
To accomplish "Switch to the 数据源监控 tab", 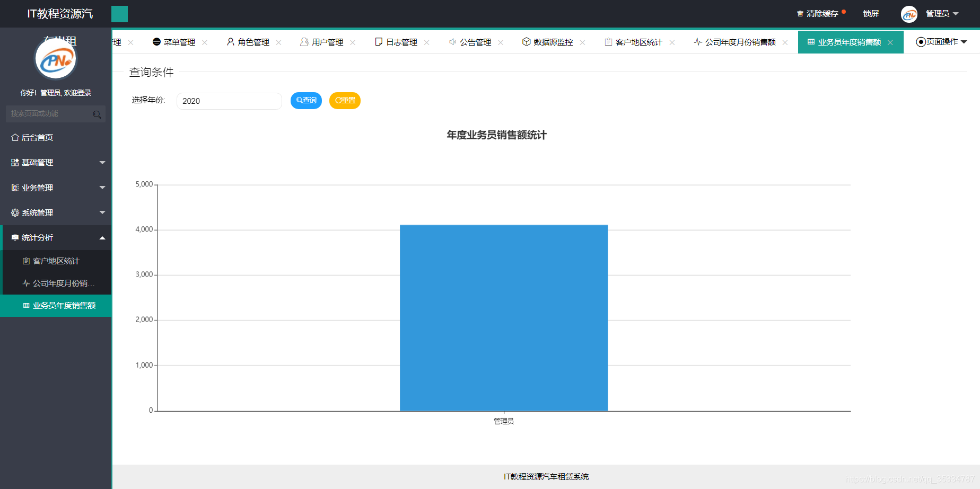I will (553, 42).
